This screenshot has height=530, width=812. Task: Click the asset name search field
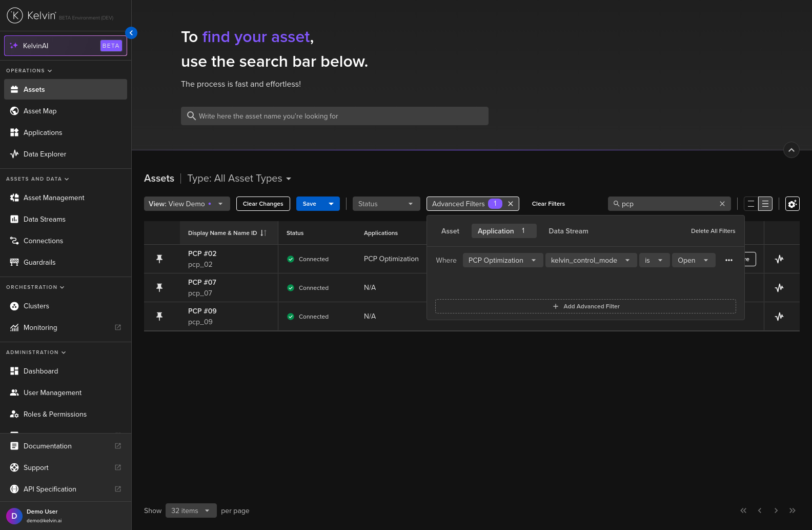tap(334, 116)
